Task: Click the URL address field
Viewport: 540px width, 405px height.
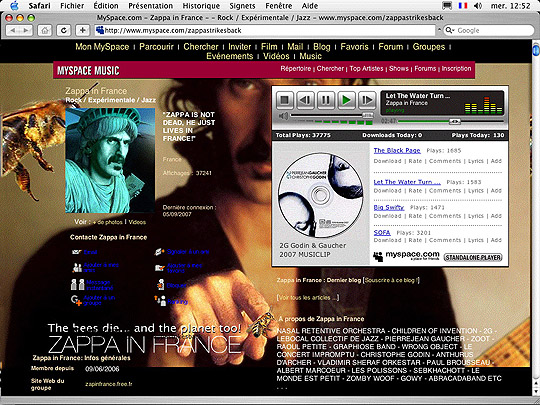Action: tap(265, 30)
